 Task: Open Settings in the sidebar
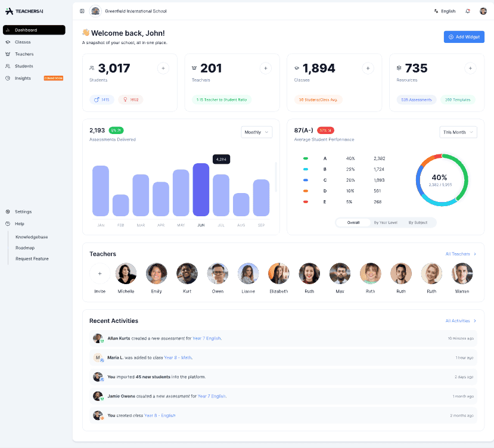[x=23, y=211]
